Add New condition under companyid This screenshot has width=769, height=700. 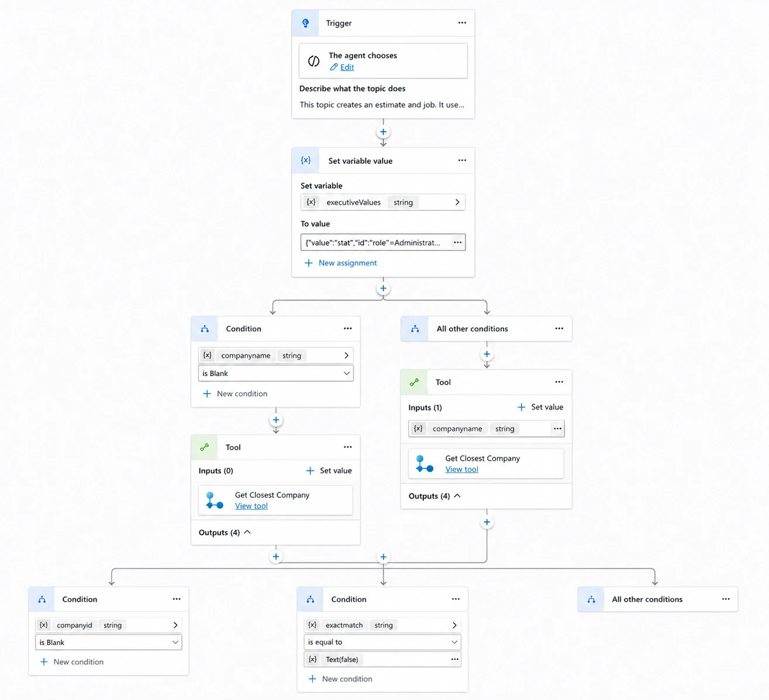click(71, 662)
